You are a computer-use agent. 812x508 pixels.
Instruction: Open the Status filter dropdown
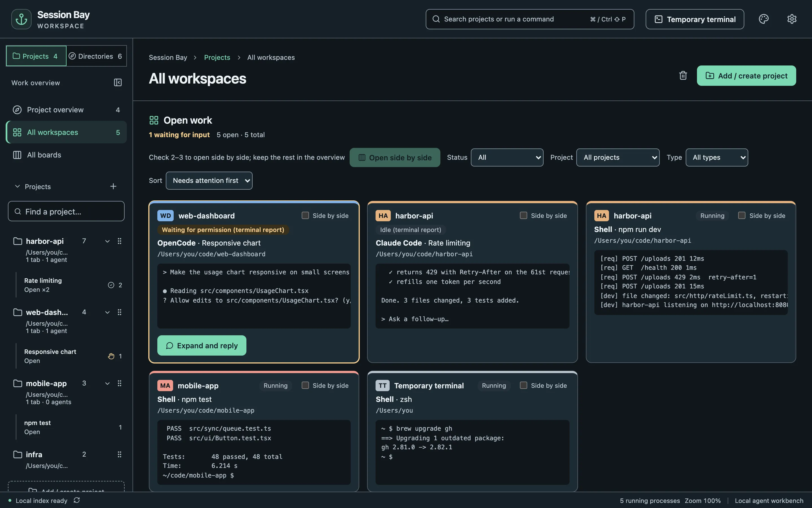coord(507,157)
